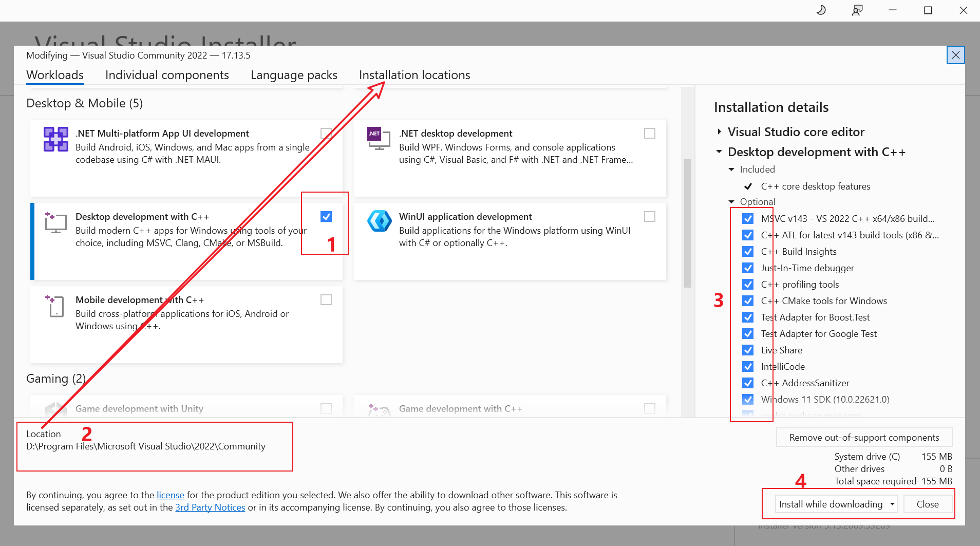Click the System drive (C) size entry
Viewport: 980px width, 546px height.
(x=893, y=457)
